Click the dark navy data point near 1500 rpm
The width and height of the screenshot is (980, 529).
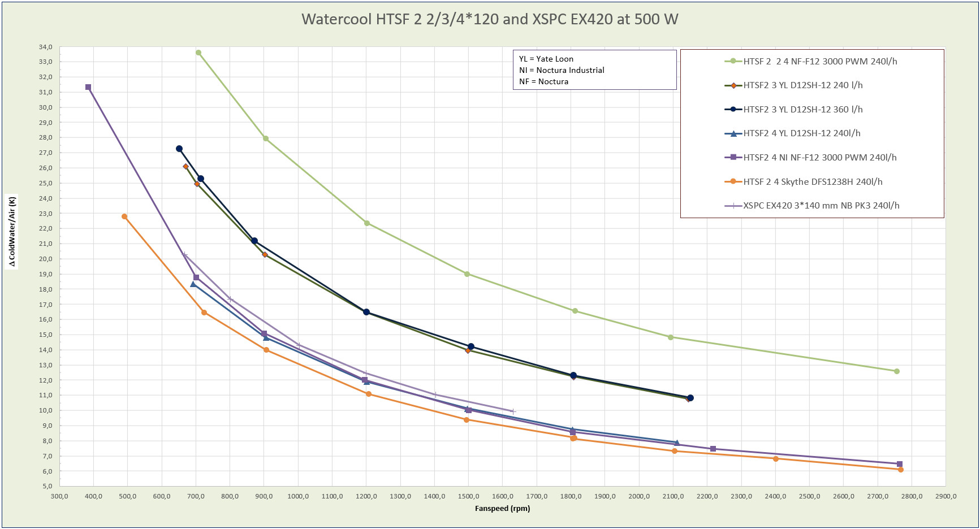point(471,346)
